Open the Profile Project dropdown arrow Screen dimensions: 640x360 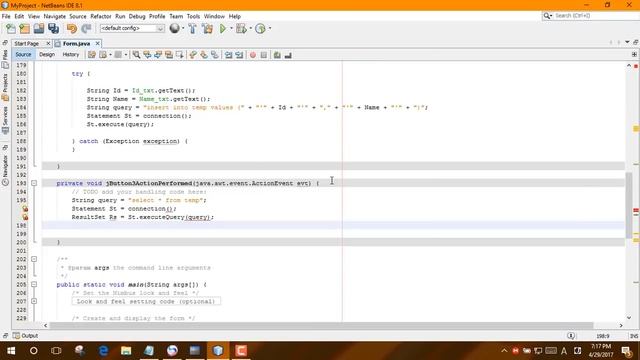(270, 28)
